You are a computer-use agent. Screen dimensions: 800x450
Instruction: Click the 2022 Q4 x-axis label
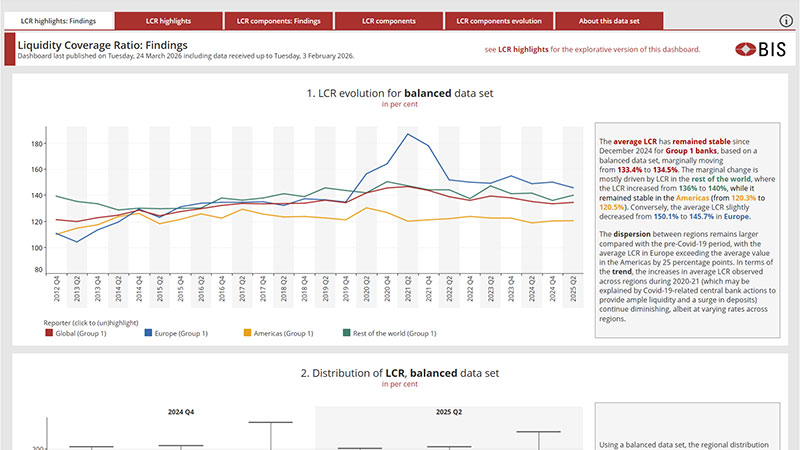pos(470,289)
